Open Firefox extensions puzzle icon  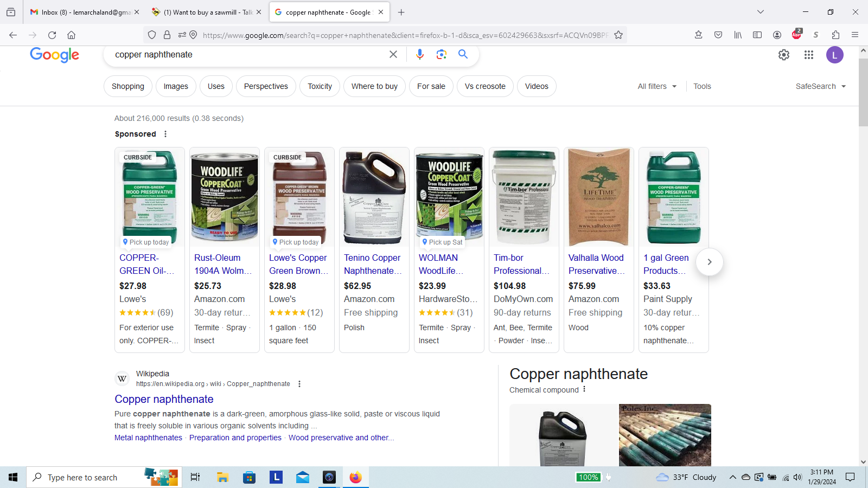[835, 35]
